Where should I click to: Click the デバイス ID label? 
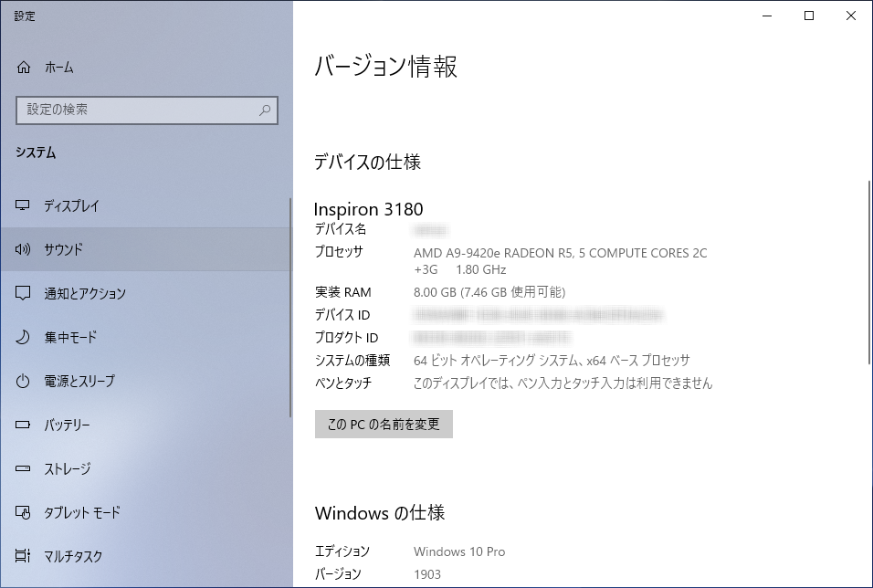(x=342, y=315)
